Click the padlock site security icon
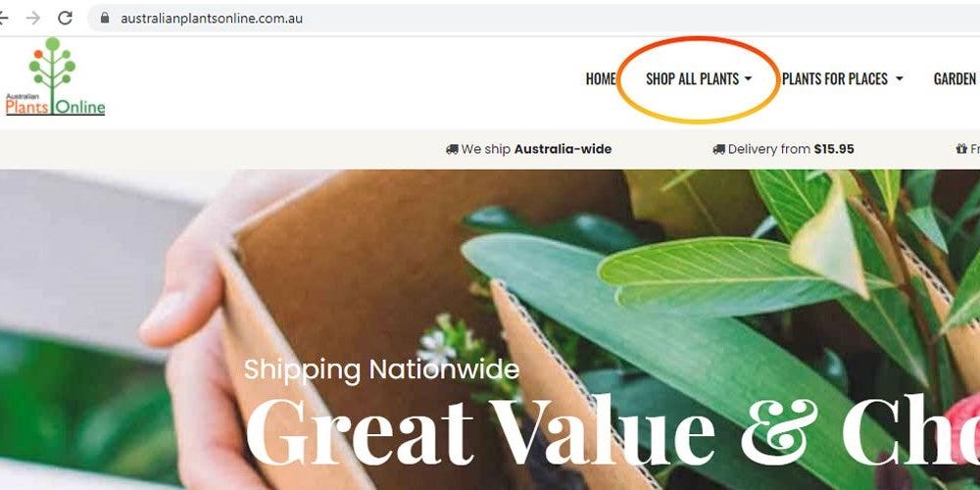This screenshot has height=490, width=980. click(105, 18)
